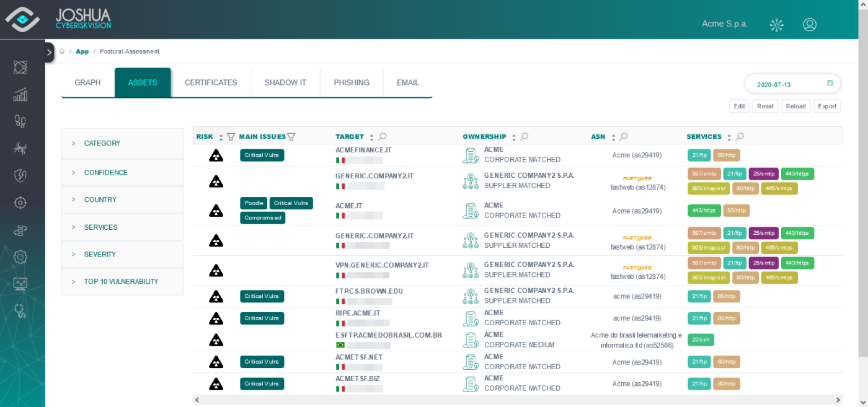Click the search icon in the OWNERSHIP column
The width and height of the screenshot is (868, 407).
(x=525, y=137)
